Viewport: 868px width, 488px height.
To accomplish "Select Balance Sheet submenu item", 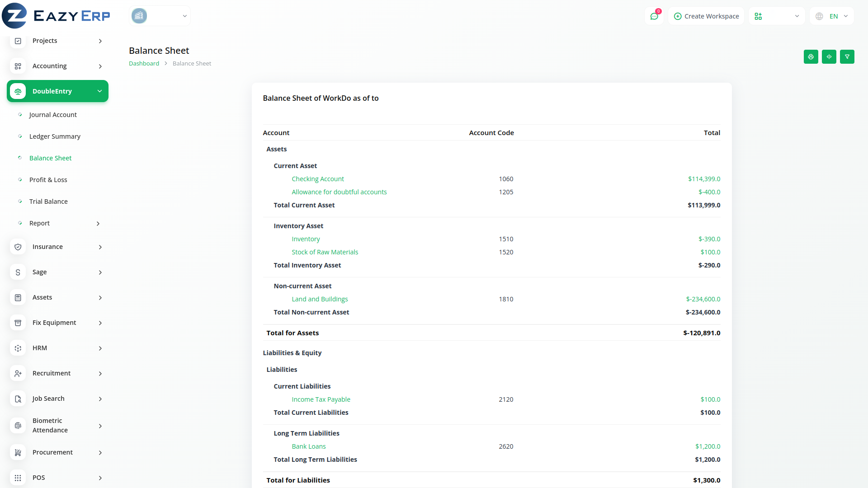I will (x=50, y=158).
